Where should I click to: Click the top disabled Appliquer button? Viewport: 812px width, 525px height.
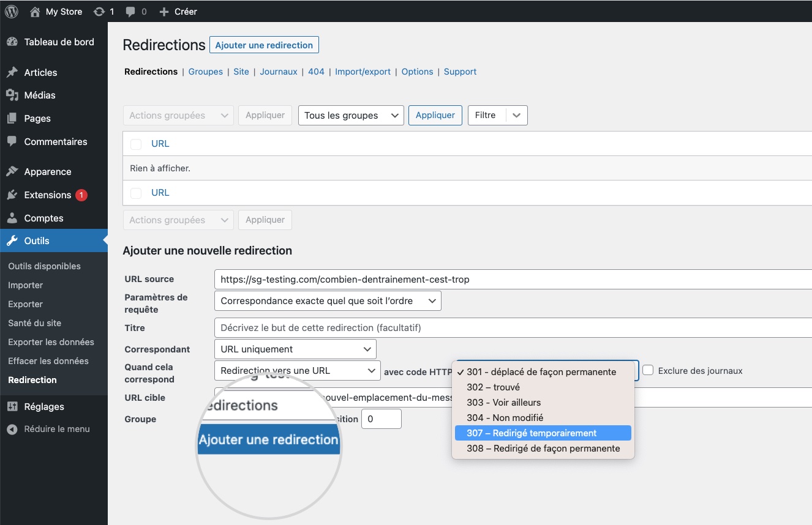pos(265,116)
